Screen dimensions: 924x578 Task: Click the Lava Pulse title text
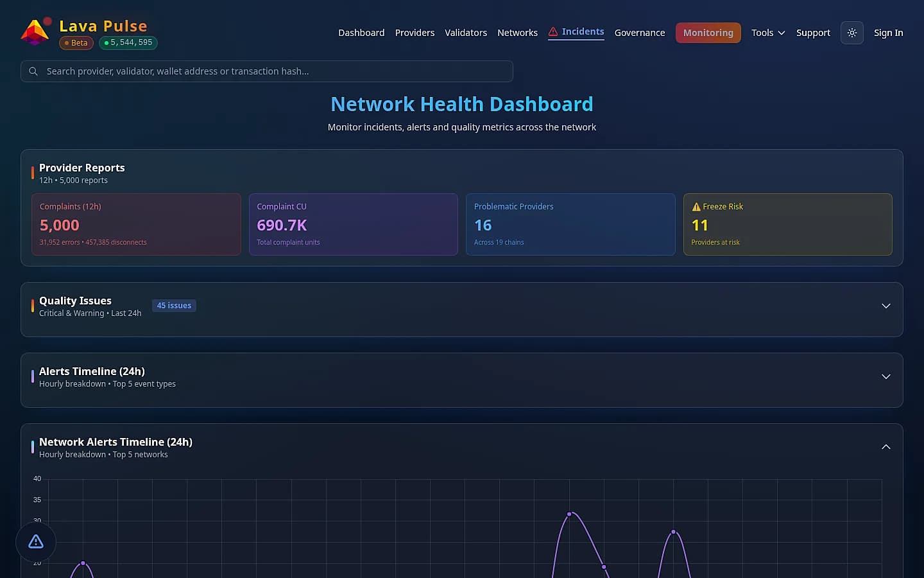coord(103,26)
